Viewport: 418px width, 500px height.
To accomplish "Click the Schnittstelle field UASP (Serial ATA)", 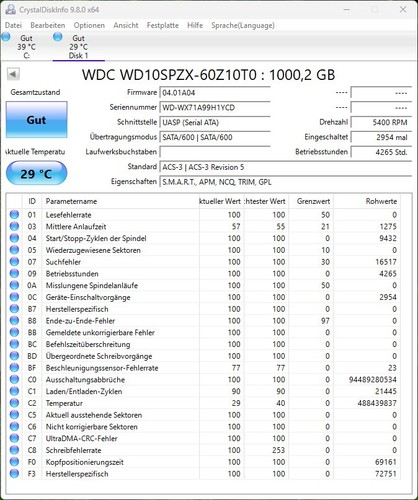I will [x=215, y=122].
